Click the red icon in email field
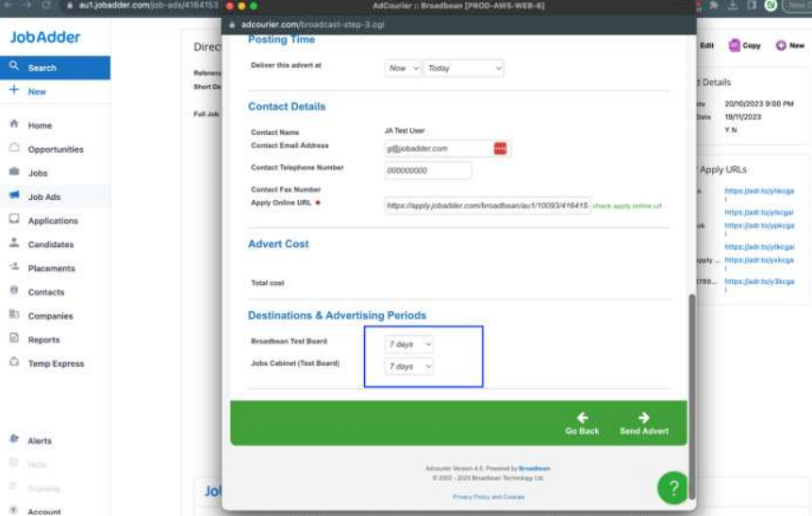Image resolution: width=812 pixels, height=516 pixels. 500,149
